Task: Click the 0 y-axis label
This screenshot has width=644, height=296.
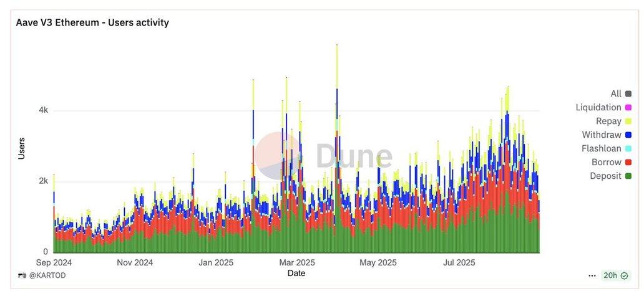Action: pyautogui.click(x=46, y=252)
